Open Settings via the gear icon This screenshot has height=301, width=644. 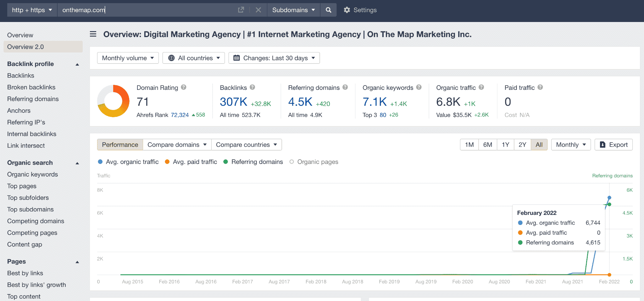coord(347,10)
